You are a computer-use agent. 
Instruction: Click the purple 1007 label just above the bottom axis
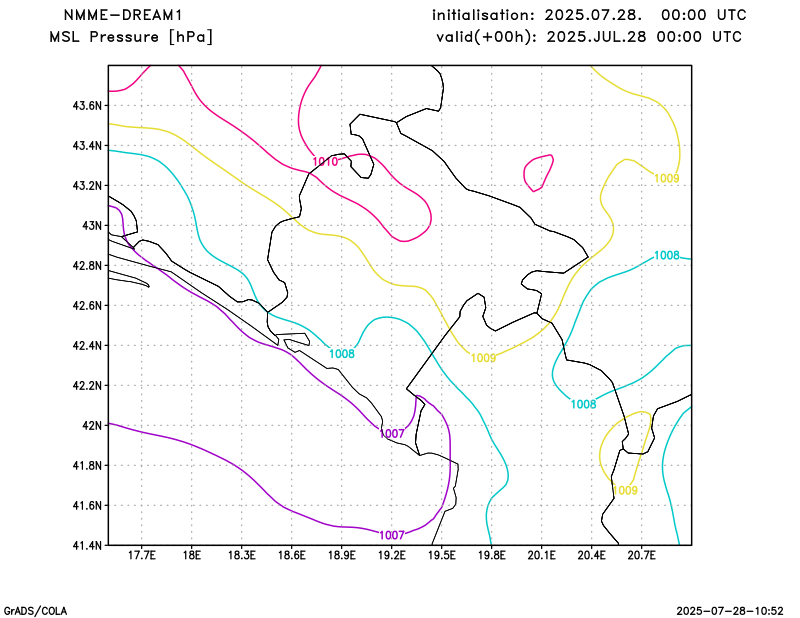coord(392,535)
